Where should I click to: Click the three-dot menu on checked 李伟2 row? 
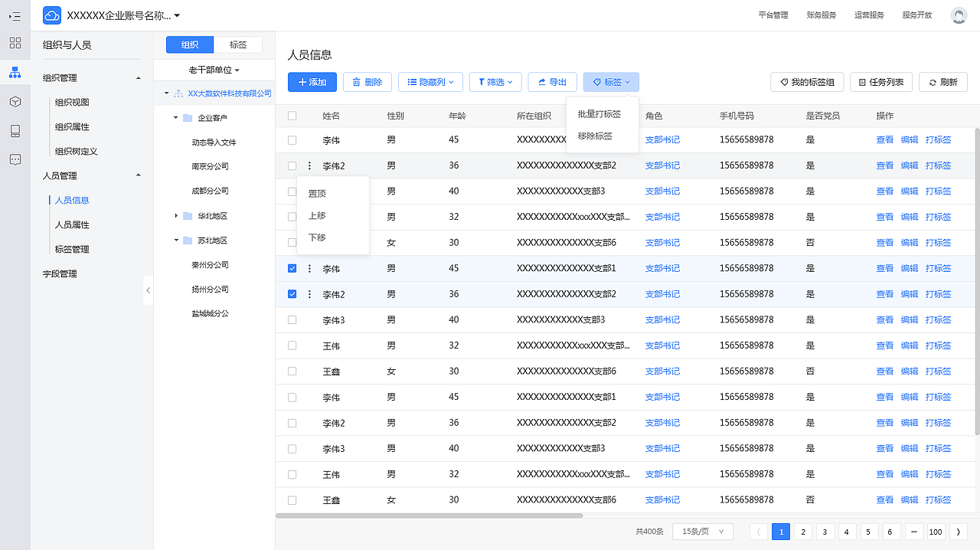click(309, 294)
